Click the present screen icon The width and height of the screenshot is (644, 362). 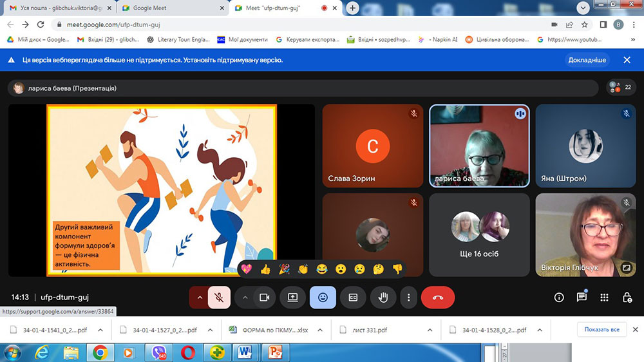(293, 298)
